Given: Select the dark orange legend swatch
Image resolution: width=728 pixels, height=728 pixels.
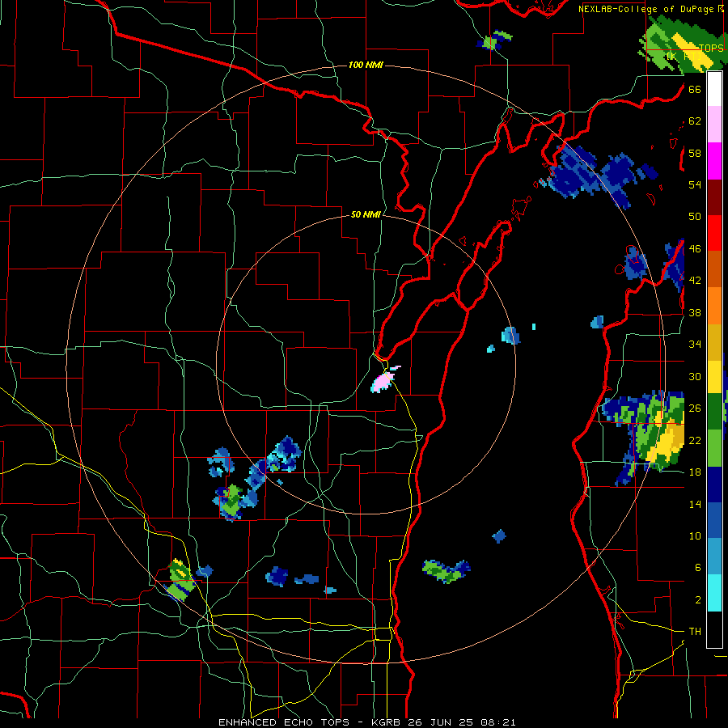Looking at the screenshot, I should coord(714,269).
